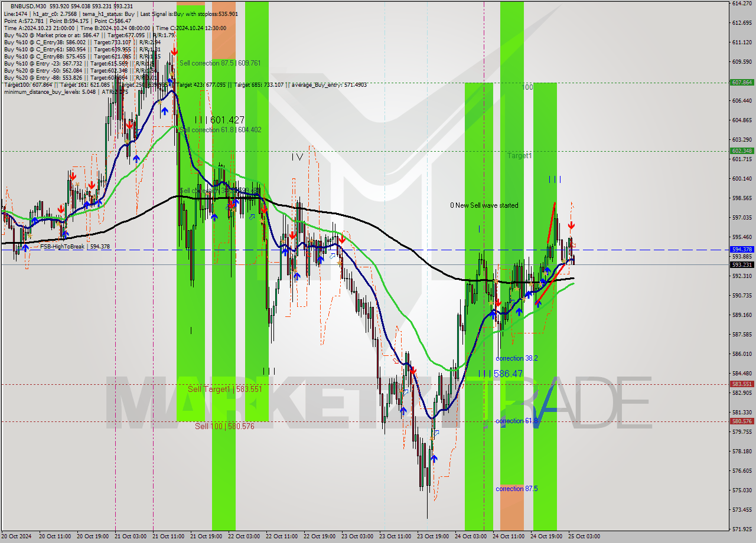The width and height of the screenshot is (756, 543).
Task: Click the '20 Oct 11:00' time label
Action: (x=55, y=537)
